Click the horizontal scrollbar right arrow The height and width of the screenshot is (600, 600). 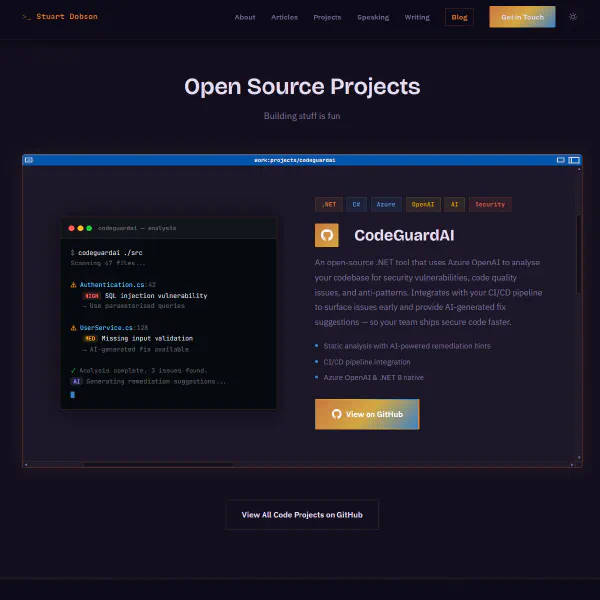tap(572, 465)
